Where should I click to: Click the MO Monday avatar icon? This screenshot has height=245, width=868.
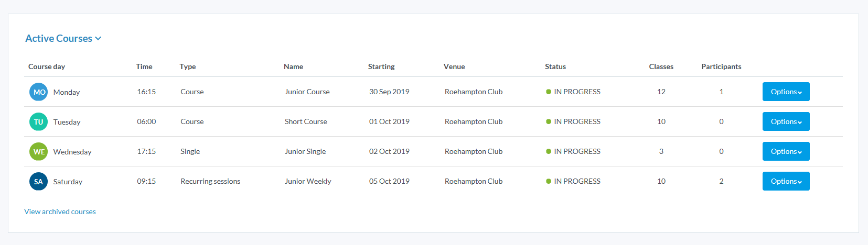point(38,92)
